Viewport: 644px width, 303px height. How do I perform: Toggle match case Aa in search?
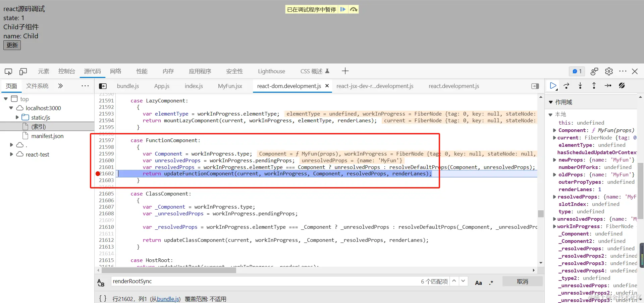[479, 283]
